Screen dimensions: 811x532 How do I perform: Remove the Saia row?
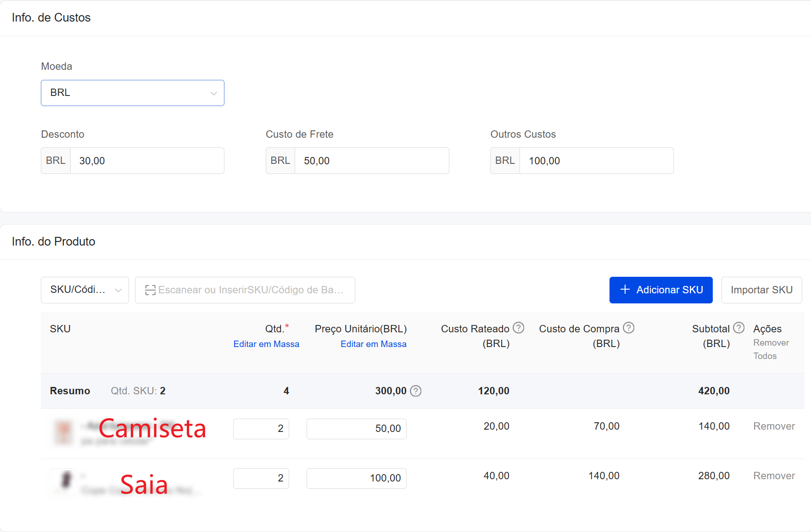click(774, 476)
